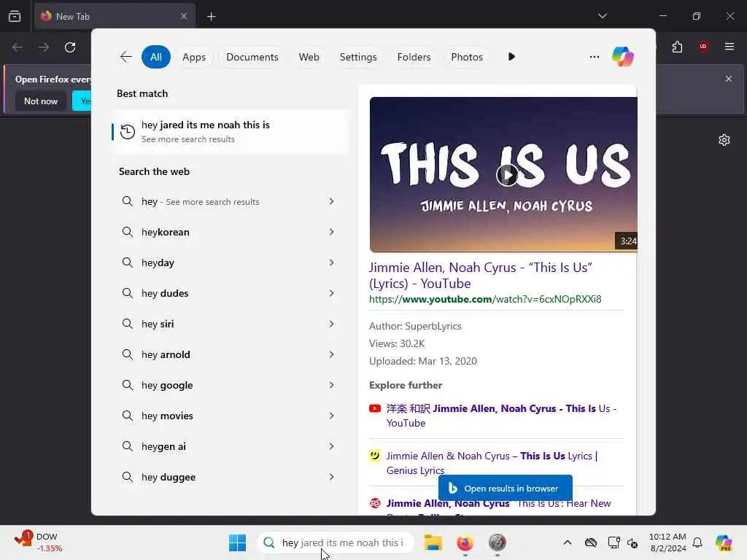Image resolution: width=747 pixels, height=560 pixels.
Task: Click the display/network tray icon
Action: pos(614,542)
